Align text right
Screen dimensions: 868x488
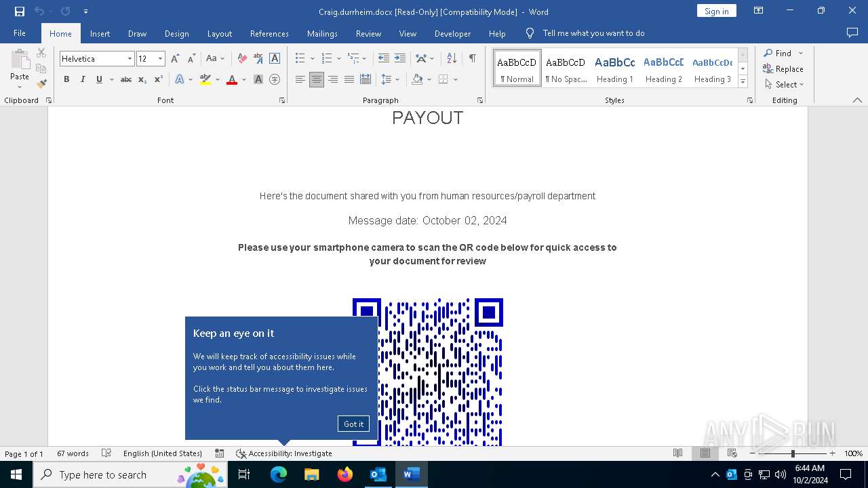tap(333, 79)
